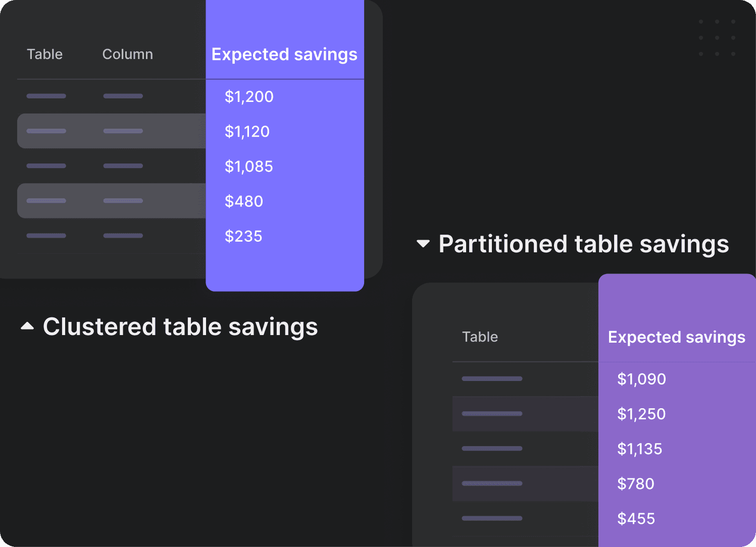Image resolution: width=756 pixels, height=547 pixels.
Task: Select the $1,250 partitioned savings row
Action: (x=641, y=414)
